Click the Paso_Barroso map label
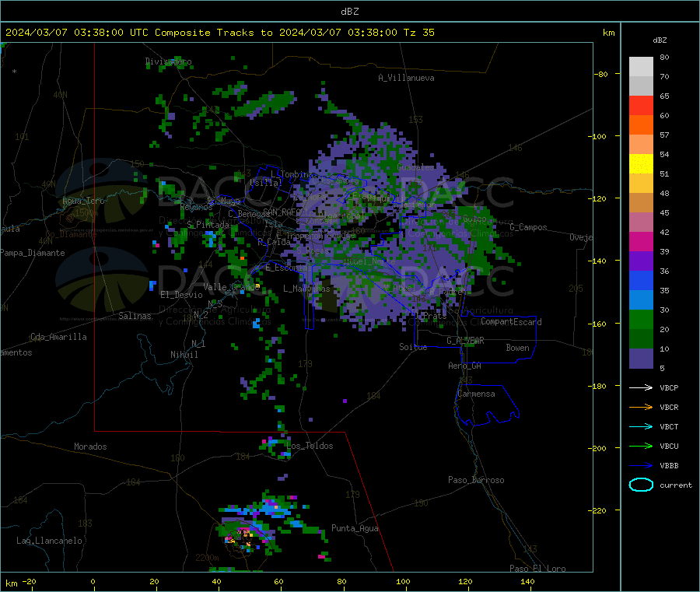 [x=476, y=480]
